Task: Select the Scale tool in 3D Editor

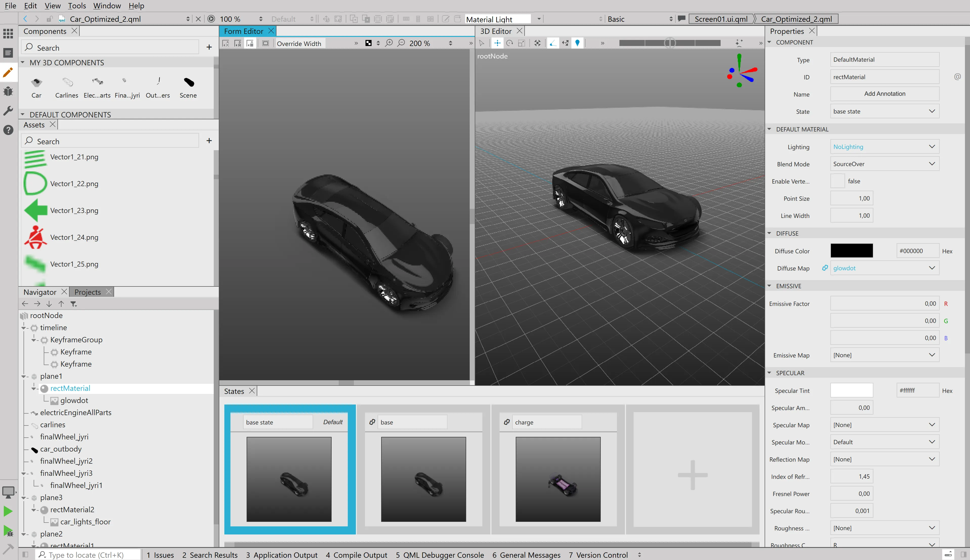Action: (x=522, y=43)
